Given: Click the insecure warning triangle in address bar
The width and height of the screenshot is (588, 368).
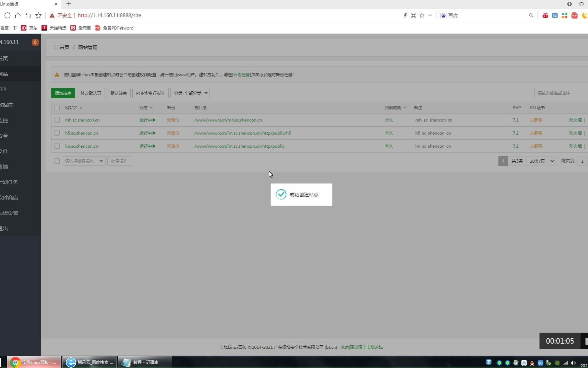Looking at the screenshot, I should [52, 15].
